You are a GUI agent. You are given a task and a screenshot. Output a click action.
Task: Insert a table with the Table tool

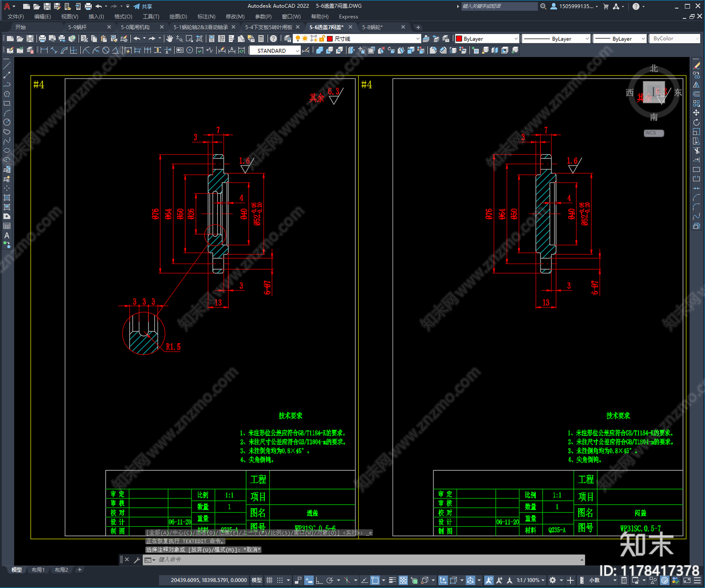[7, 226]
